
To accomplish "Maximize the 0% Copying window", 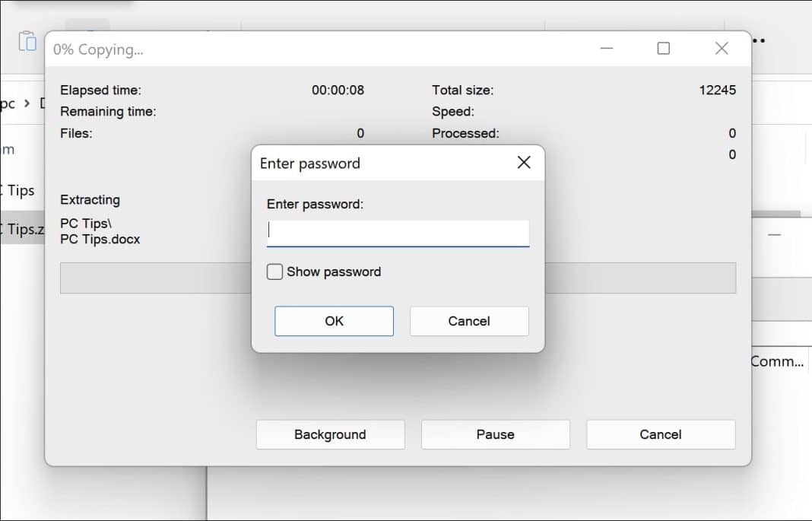I will (x=663, y=48).
